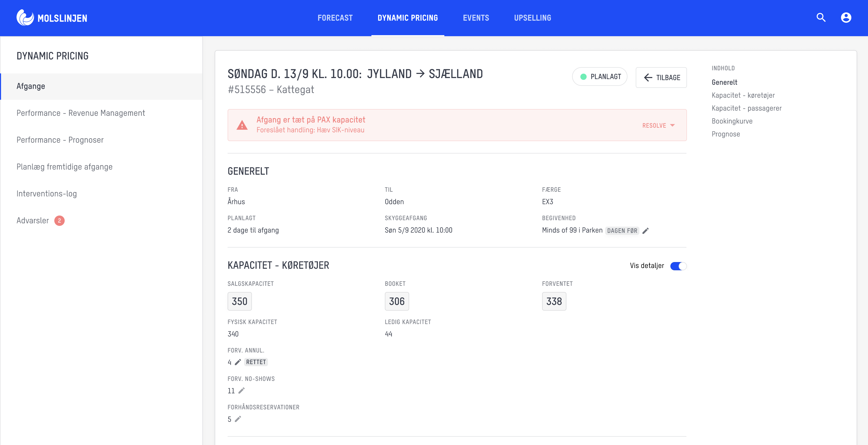Click the Fysisk kapacitet value 340
This screenshot has width=868, height=445.
[233, 334]
